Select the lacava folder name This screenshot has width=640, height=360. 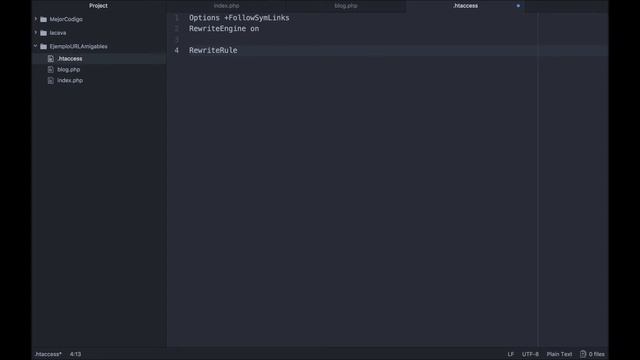(x=58, y=33)
